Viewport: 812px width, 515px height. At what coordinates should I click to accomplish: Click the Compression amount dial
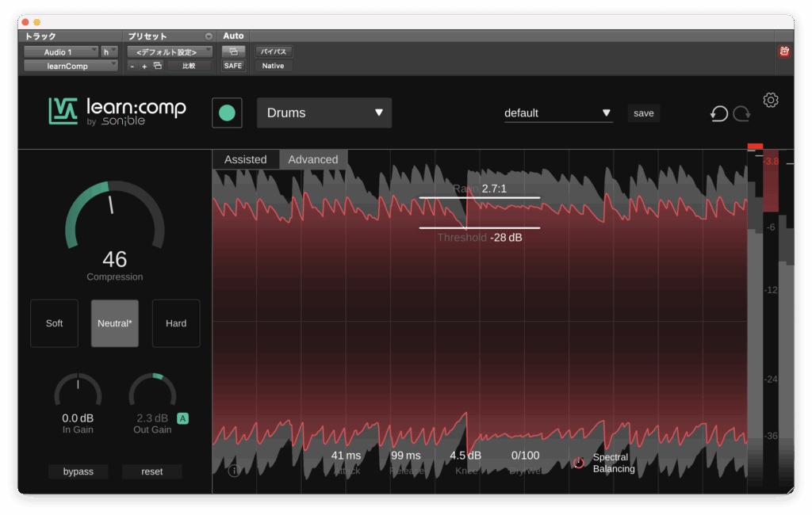(x=114, y=215)
